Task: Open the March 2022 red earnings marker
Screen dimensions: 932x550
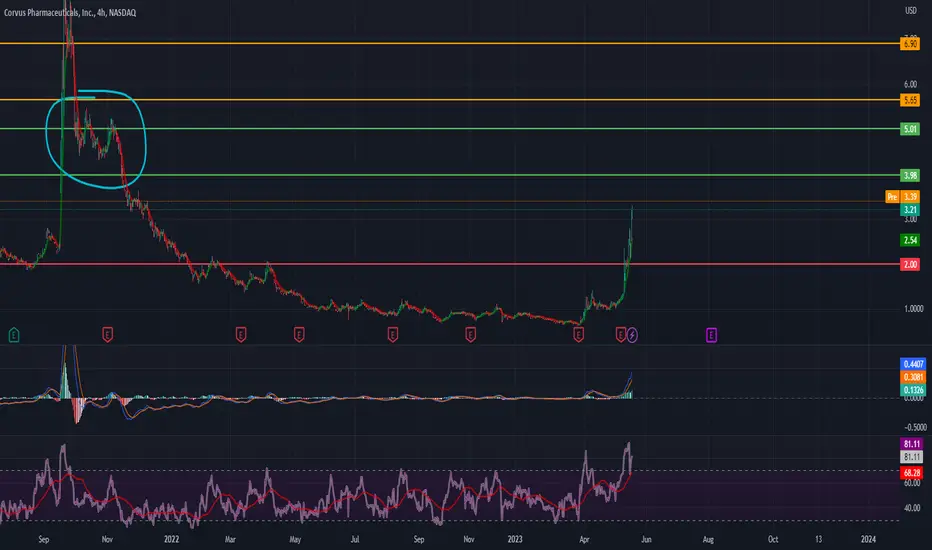Action: pyautogui.click(x=241, y=335)
